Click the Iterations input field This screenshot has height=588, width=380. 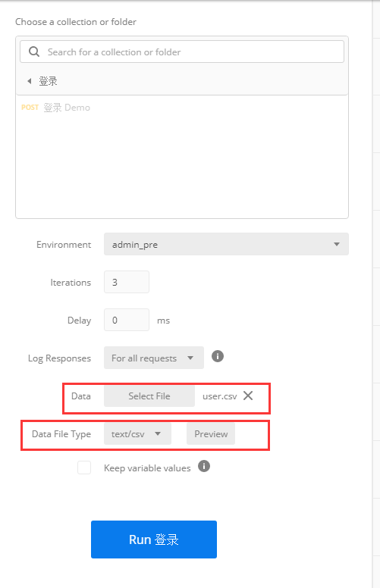(127, 282)
